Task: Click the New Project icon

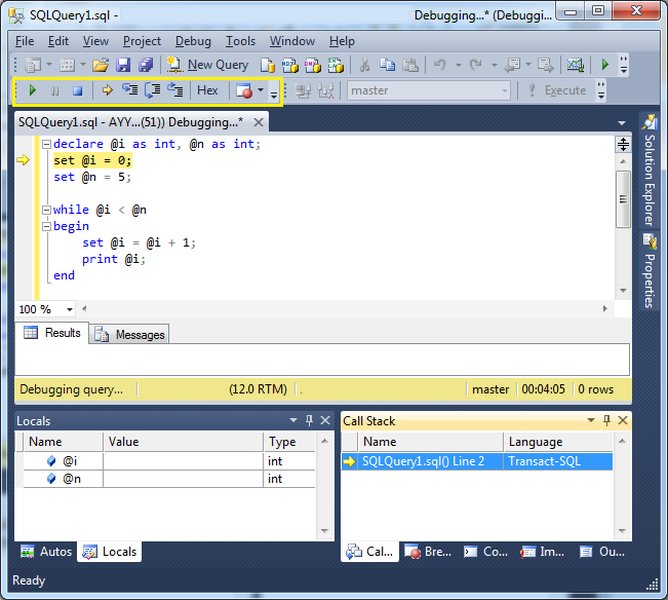Action: (33, 65)
